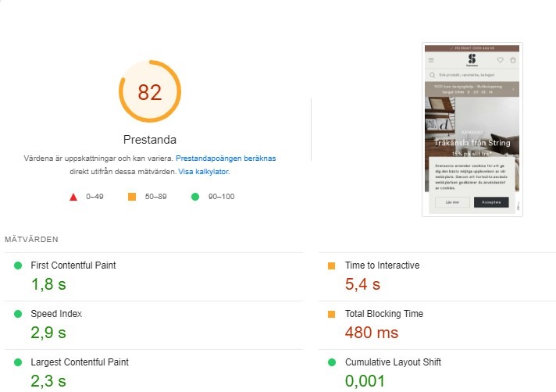Click the 'Träkänsla från String' banner in thumbnail
556x392 pixels.
click(x=472, y=143)
